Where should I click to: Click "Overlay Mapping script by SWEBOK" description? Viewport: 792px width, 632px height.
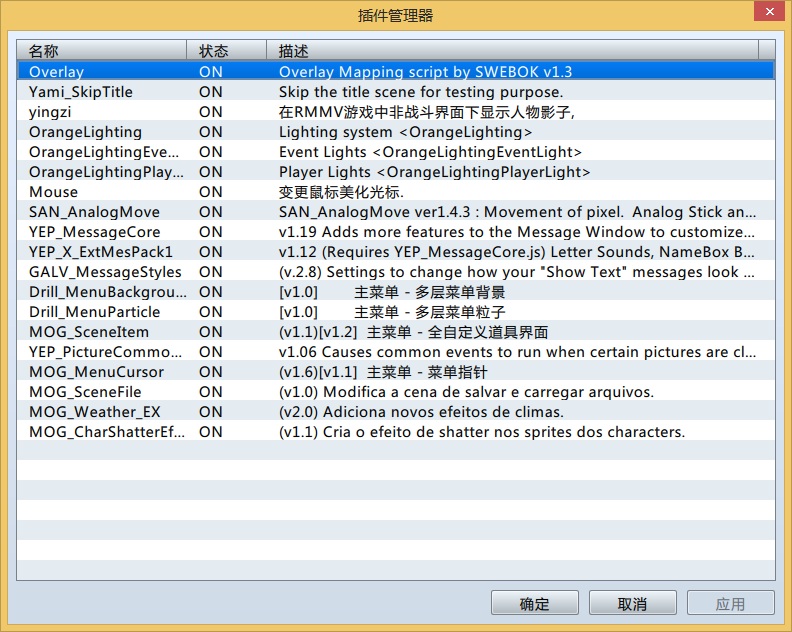click(x=425, y=72)
